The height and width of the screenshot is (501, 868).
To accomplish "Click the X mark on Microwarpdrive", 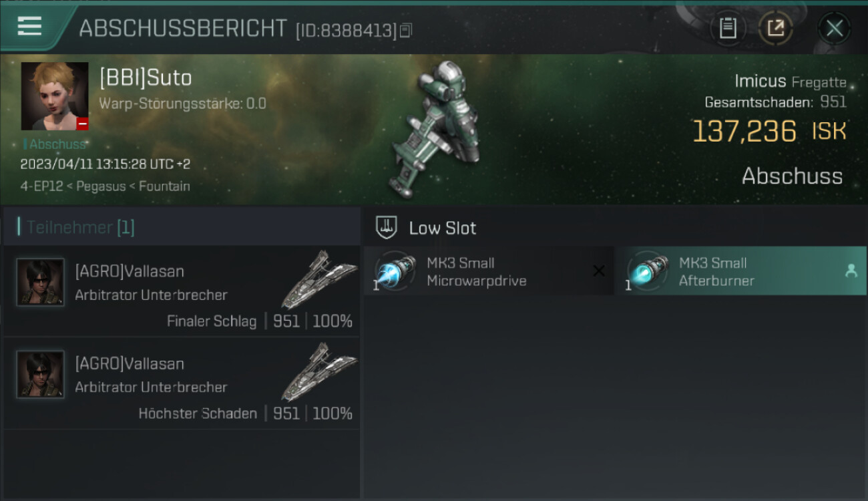I will tap(599, 271).
